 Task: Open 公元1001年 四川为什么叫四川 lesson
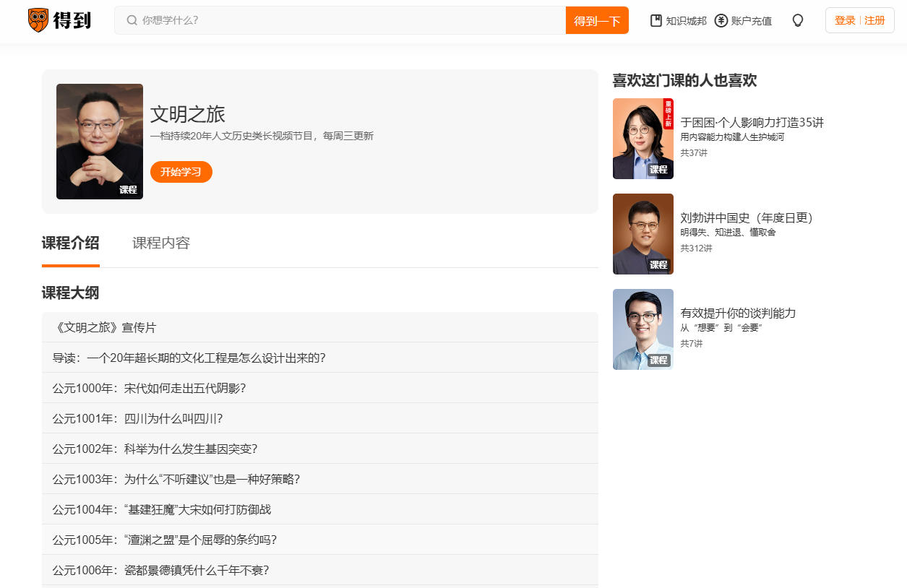tap(137, 419)
